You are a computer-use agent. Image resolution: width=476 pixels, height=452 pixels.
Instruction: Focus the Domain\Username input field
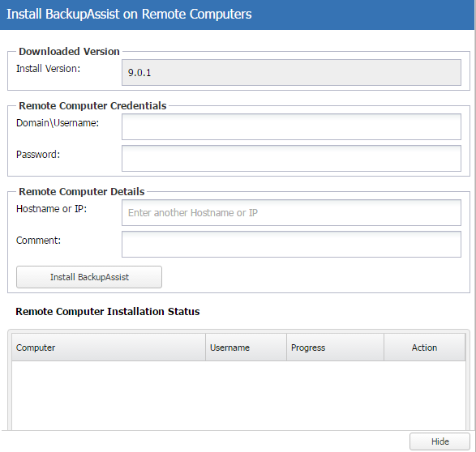(x=291, y=126)
